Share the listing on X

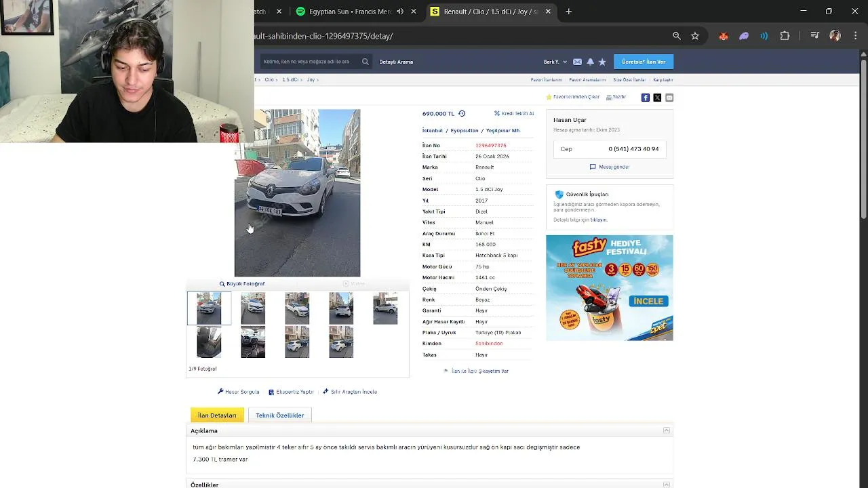(657, 98)
